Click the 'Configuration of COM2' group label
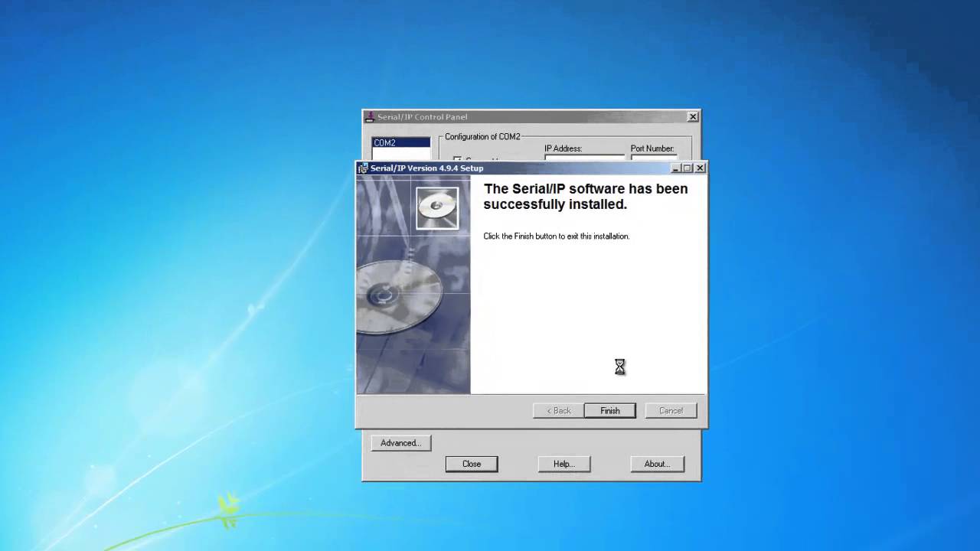The image size is (980, 551). 482,137
